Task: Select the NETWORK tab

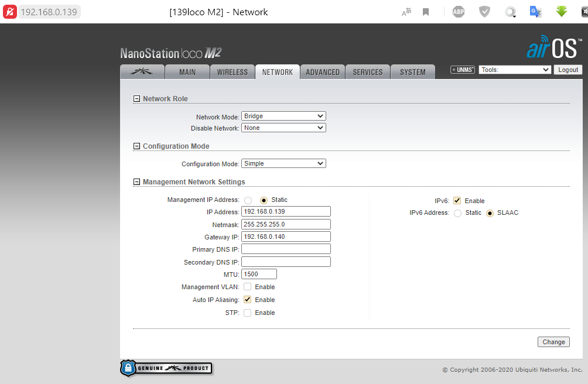Action: pyautogui.click(x=278, y=72)
